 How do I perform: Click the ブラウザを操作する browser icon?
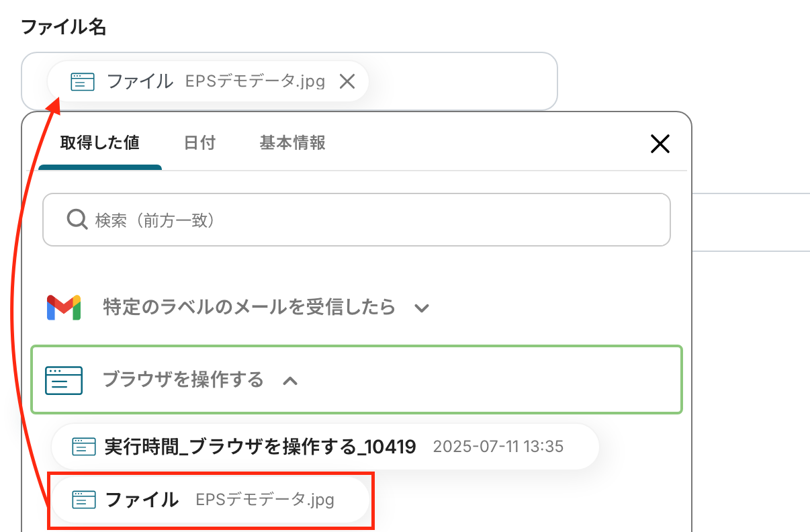click(x=64, y=380)
